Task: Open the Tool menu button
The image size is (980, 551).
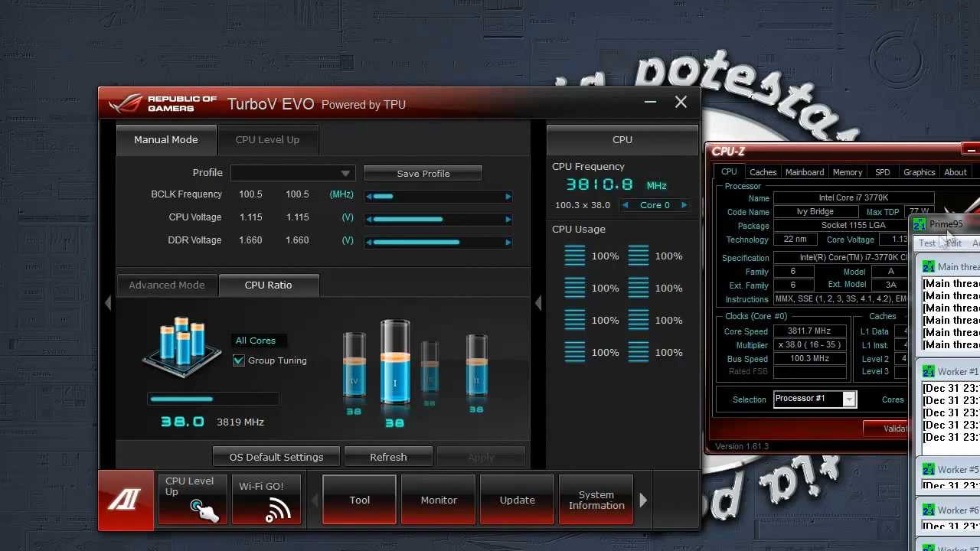Action: tap(359, 500)
